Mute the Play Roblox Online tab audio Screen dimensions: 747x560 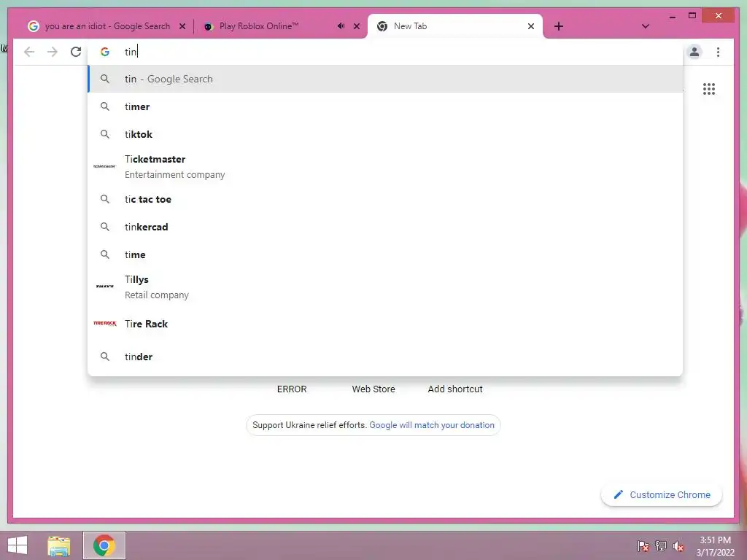[341, 26]
